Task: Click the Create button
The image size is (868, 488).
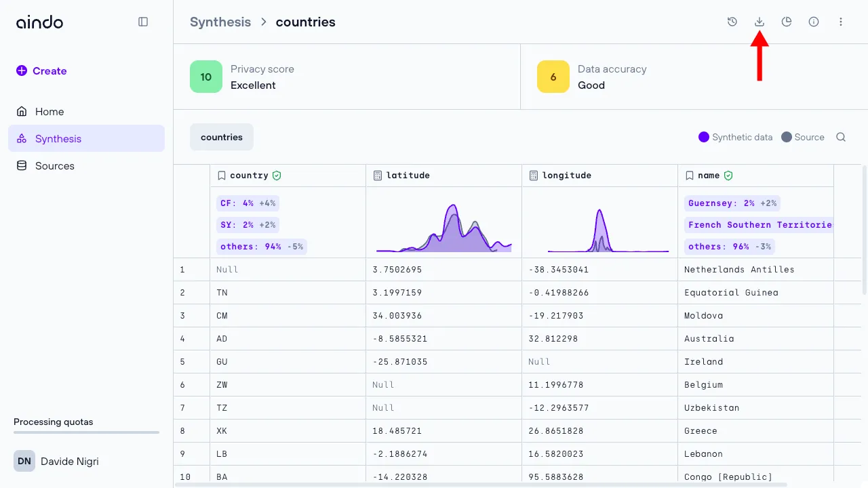Action: [x=41, y=70]
